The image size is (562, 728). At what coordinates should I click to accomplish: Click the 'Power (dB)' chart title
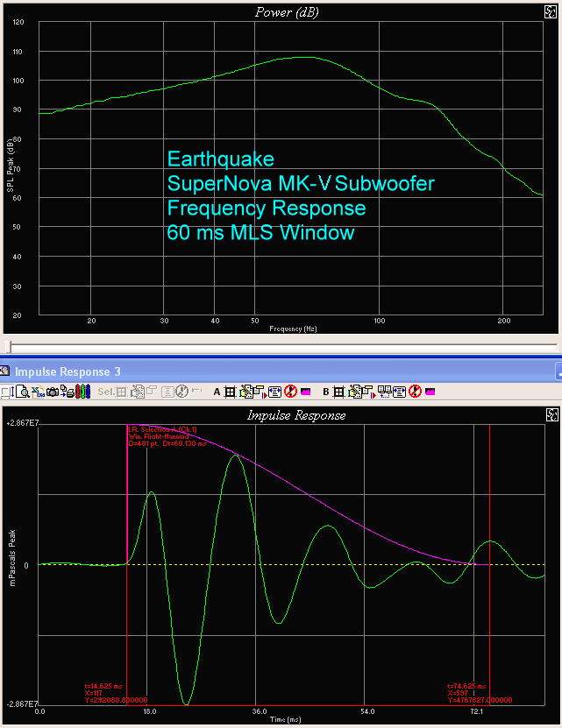tap(287, 12)
